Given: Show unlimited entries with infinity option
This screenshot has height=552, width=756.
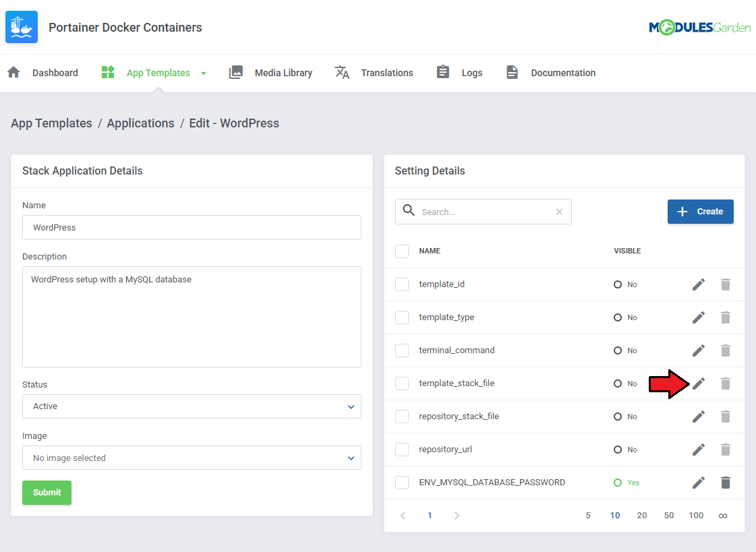Looking at the screenshot, I should pyautogui.click(x=723, y=516).
